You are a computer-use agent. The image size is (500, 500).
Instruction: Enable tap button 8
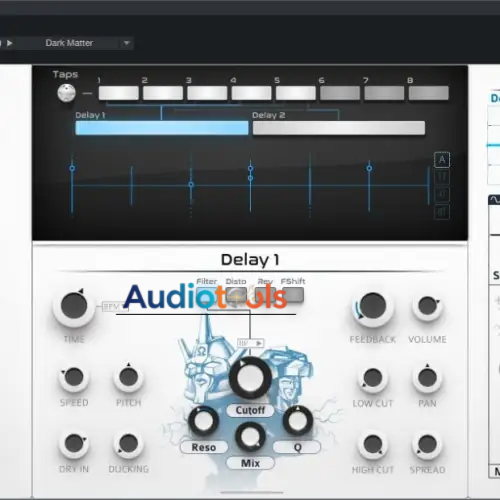click(x=429, y=93)
